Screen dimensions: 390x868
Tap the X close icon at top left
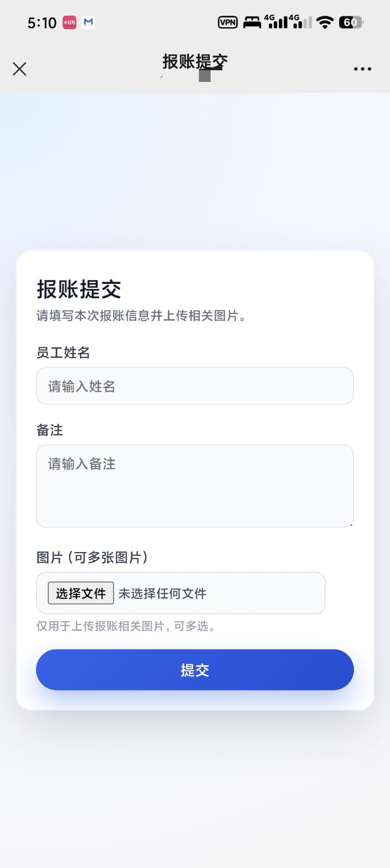point(19,69)
